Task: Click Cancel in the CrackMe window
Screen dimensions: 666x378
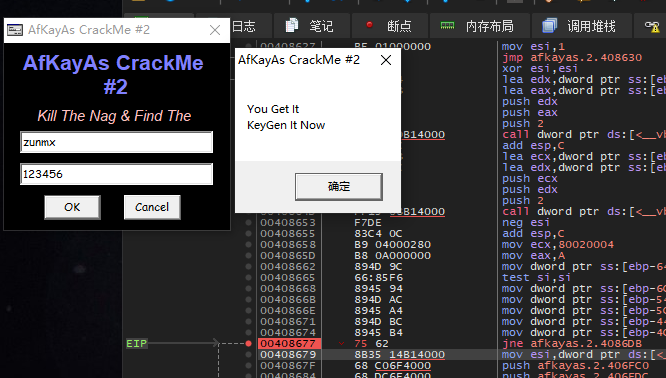Action: click(152, 207)
